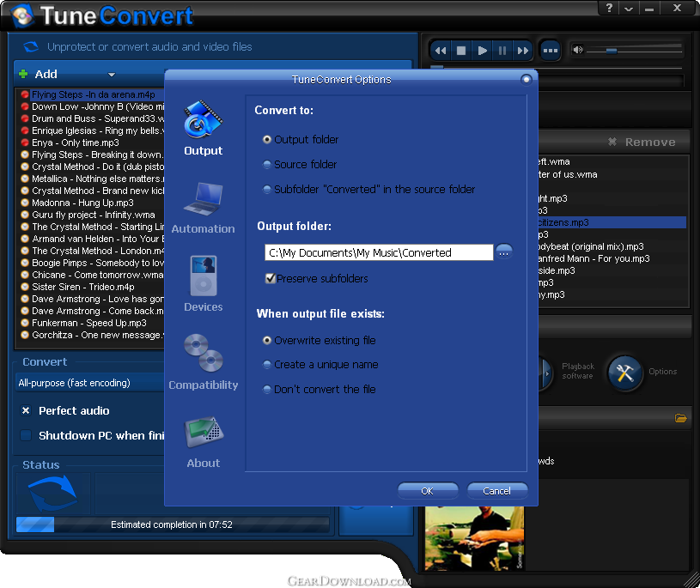700x588 pixels.
Task: Cancel the TuneConvert Options dialog
Action: [x=497, y=491]
